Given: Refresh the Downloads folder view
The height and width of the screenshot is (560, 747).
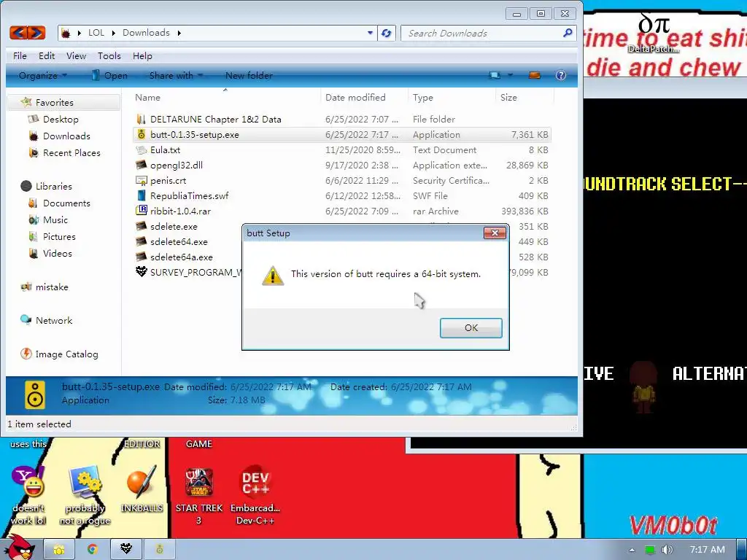Looking at the screenshot, I should pos(387,33).
